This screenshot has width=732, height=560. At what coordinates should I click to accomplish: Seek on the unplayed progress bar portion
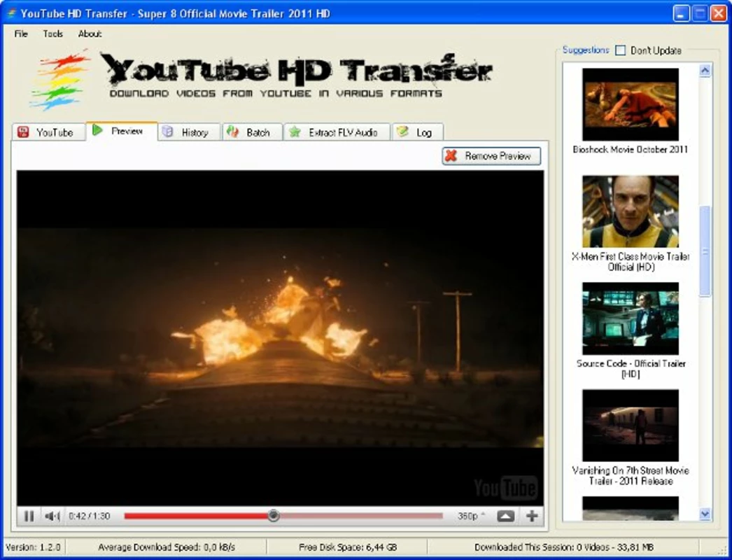coord(361,516)
